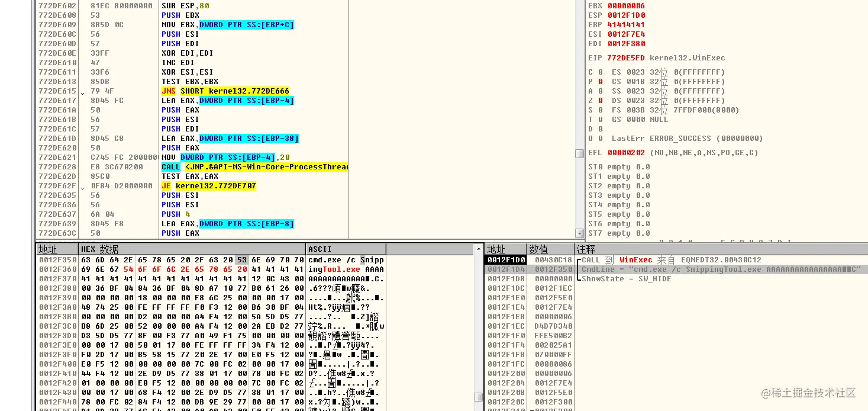The width and height of the screenshot is (868, 411).
Task: Click hex bytes E8 3C670200
Action: [x=117, y=167]
